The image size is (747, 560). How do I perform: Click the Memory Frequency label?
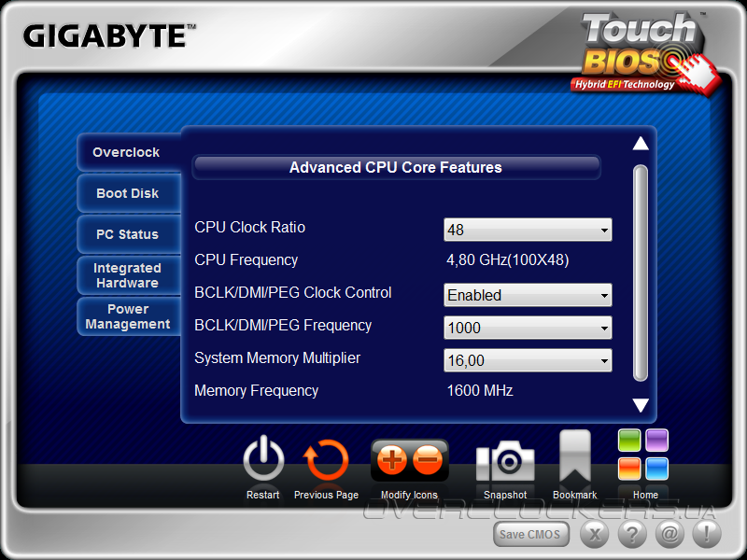pyautogui.click(x=256, y=390)
